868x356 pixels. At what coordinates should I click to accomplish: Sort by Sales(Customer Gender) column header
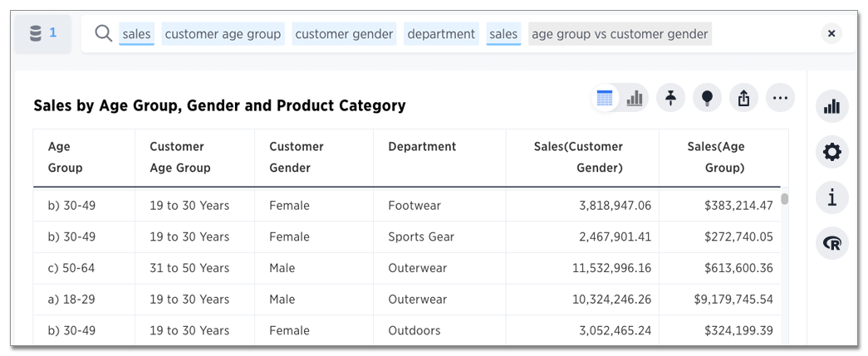pyautogui.click(x=578, y=157)
